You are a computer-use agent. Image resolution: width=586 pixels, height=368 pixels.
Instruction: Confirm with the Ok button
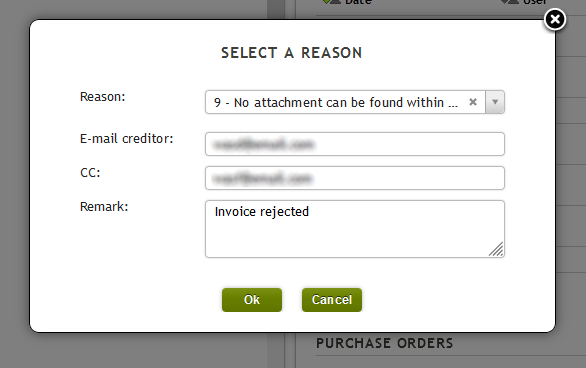(252, 300)
